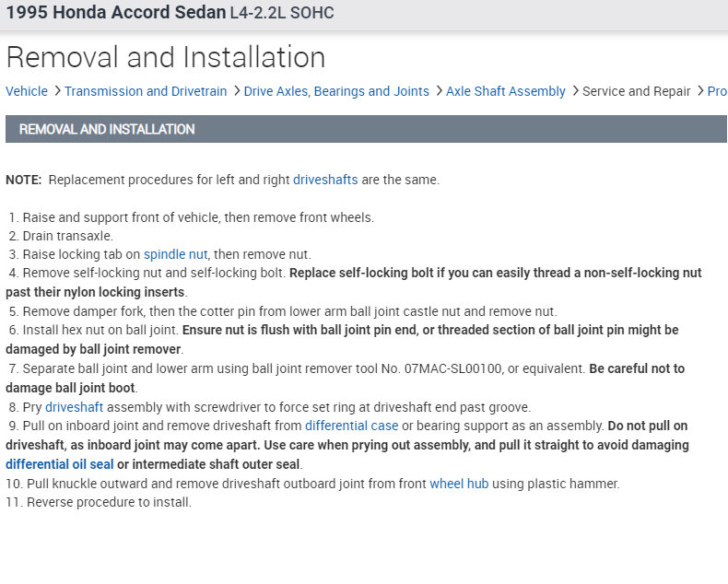Click chevron just before Service and Repair
The image size is (728, 584).
coord(575,91)
